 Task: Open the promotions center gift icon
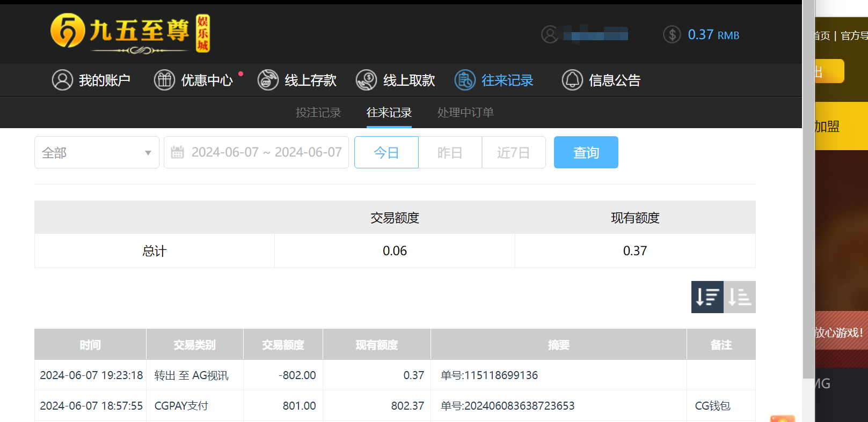coord(164,80)
